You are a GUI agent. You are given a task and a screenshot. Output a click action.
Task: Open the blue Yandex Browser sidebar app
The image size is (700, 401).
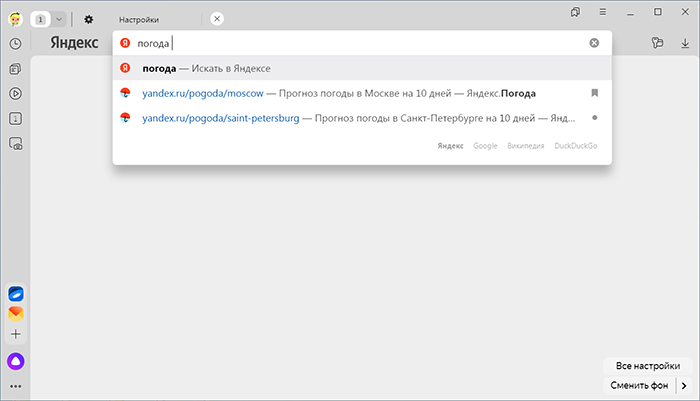tap(16, 294)
